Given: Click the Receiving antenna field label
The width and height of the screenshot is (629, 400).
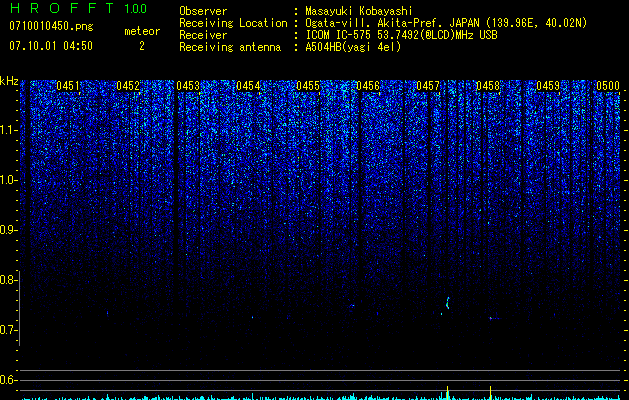Looking at the screenshot, I should [x=230, y=47].
